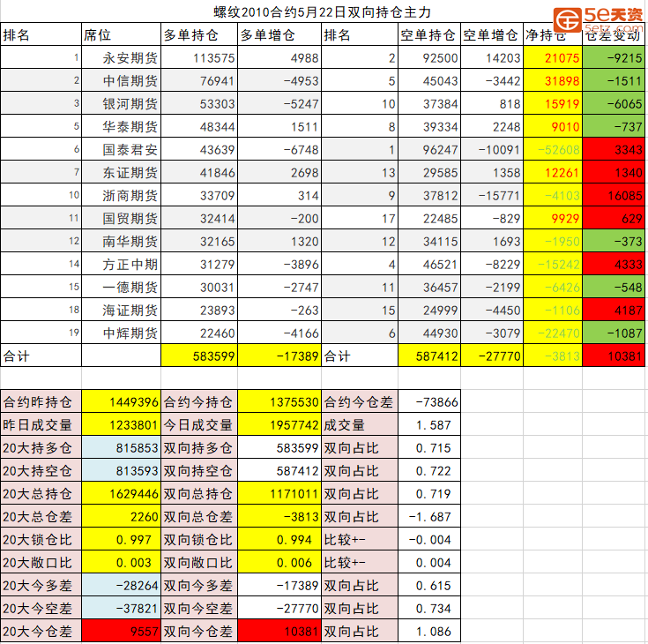Select the 中辉期货 cell
The image size is (648, 644).
point(130,333)
